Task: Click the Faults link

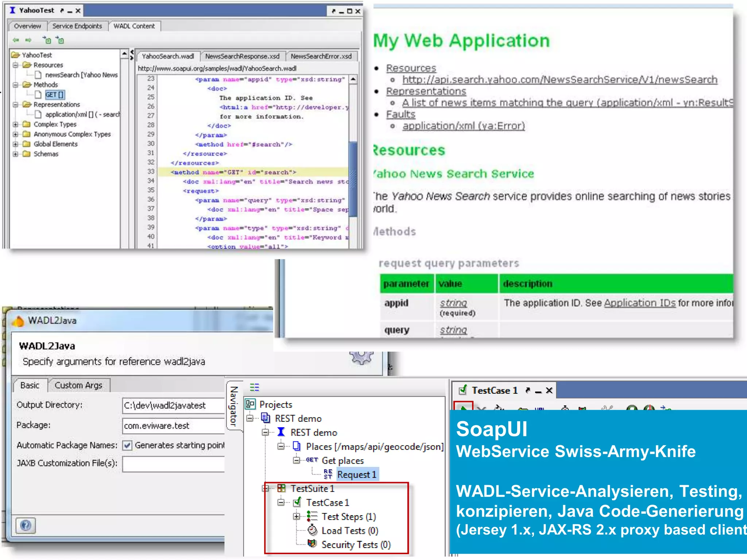Action: 400,114
